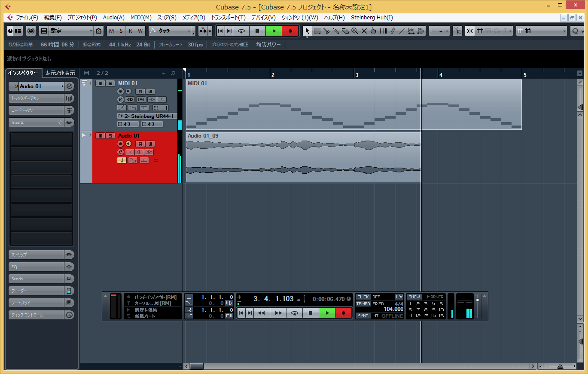The height and width of the screenshot is (374, 588).
Task: Toggle TEMPO track button on transport
Action: pos(363,303)
